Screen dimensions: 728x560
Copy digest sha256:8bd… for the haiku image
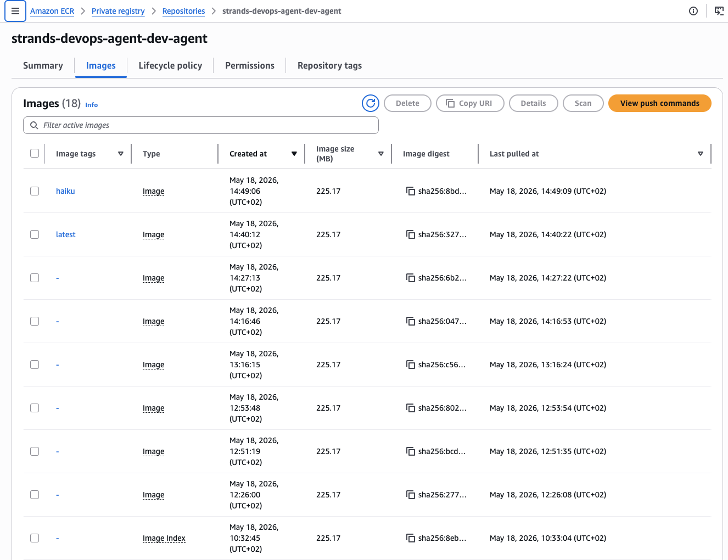coord(410,191)
